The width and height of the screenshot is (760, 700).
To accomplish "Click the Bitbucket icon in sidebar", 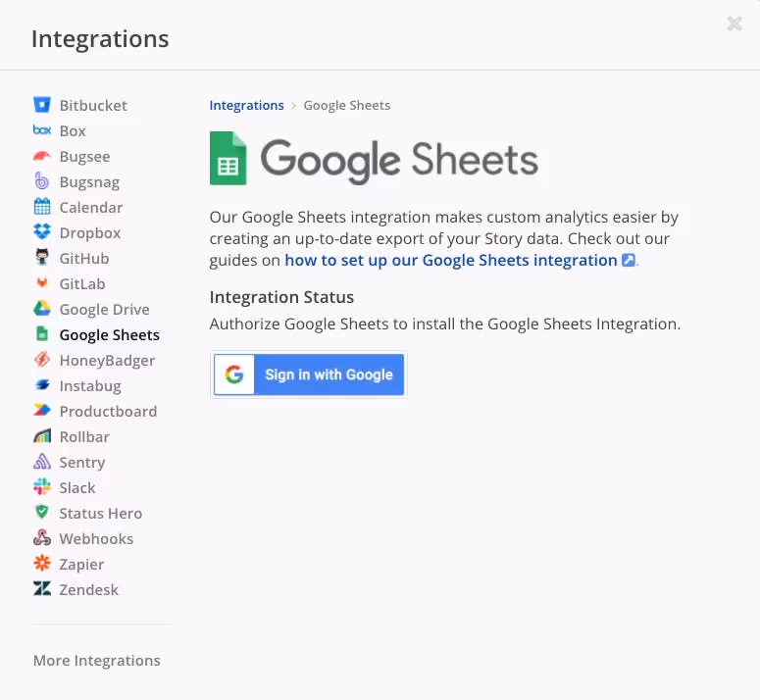I will coord(42,105).
